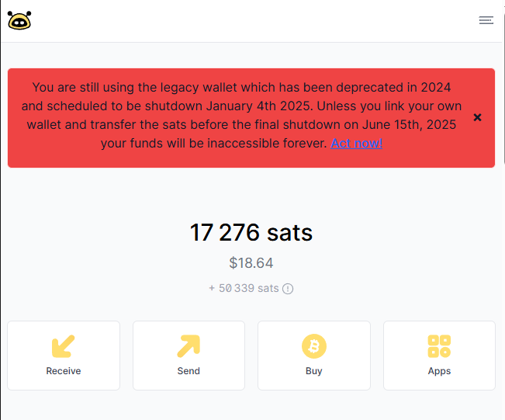This screenshot has height=420, width=505.
Task: Click the Bitcoin coin Buy icon
Action: [314, 345]
